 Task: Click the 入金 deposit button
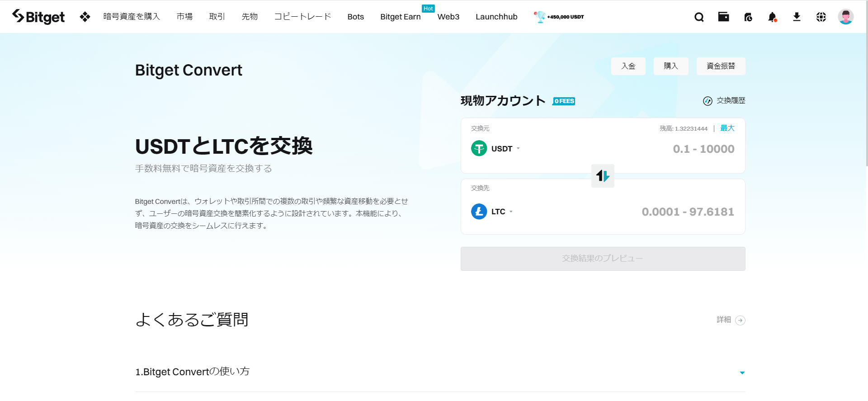628,66
